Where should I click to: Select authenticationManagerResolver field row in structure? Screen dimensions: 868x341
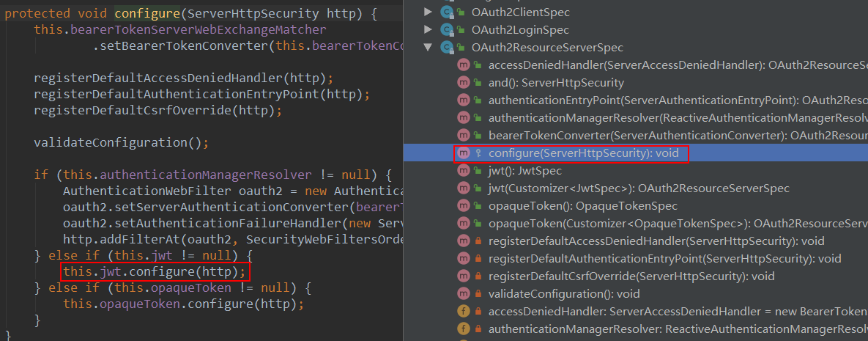point(636,329)
